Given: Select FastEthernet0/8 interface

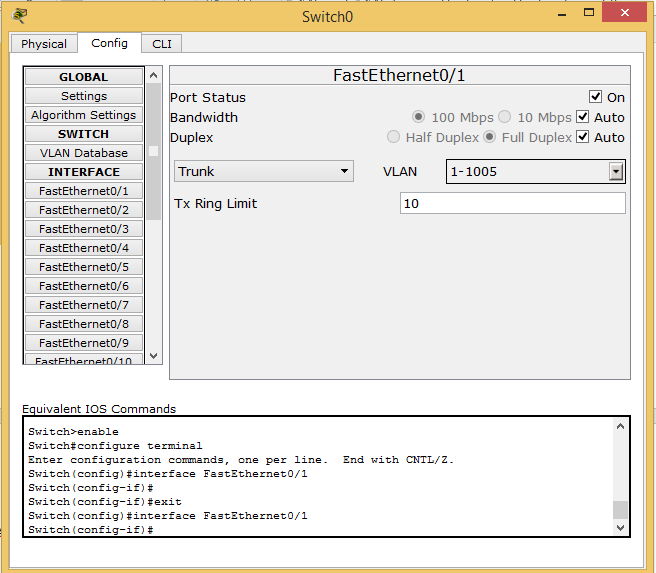Looking at the screenshot, I should (84, 324).
